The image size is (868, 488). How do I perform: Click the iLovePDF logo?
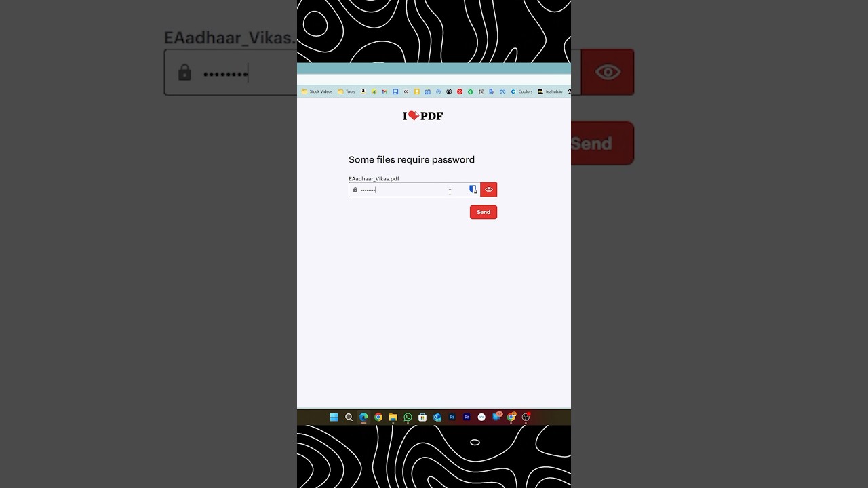pyautogui.click(x=422, y=116)
